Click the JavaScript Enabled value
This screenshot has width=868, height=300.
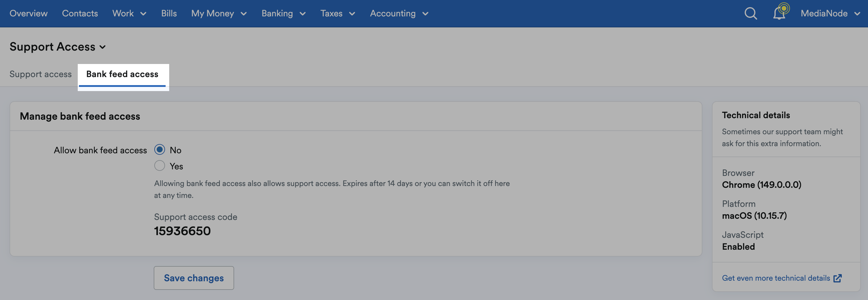tap(738, 247)
